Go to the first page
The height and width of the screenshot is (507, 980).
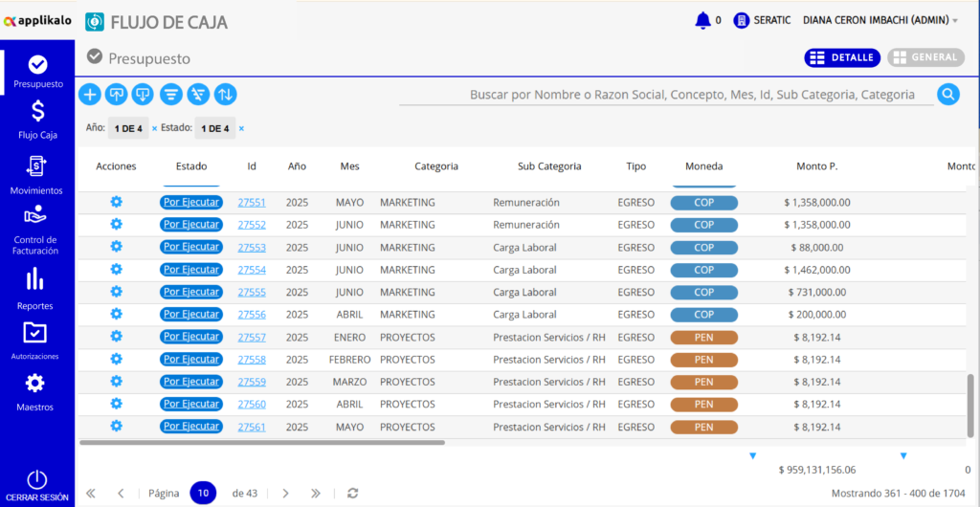[x=91, y=494]
